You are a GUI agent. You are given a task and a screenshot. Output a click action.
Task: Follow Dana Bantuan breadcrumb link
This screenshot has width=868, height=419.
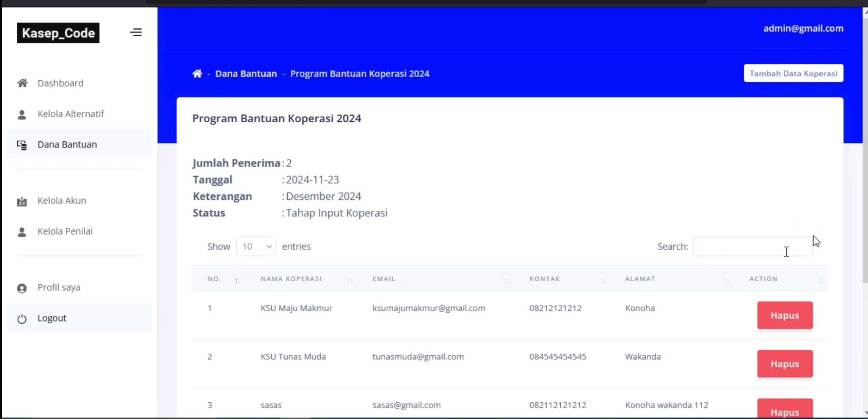(x=246, y=73)
